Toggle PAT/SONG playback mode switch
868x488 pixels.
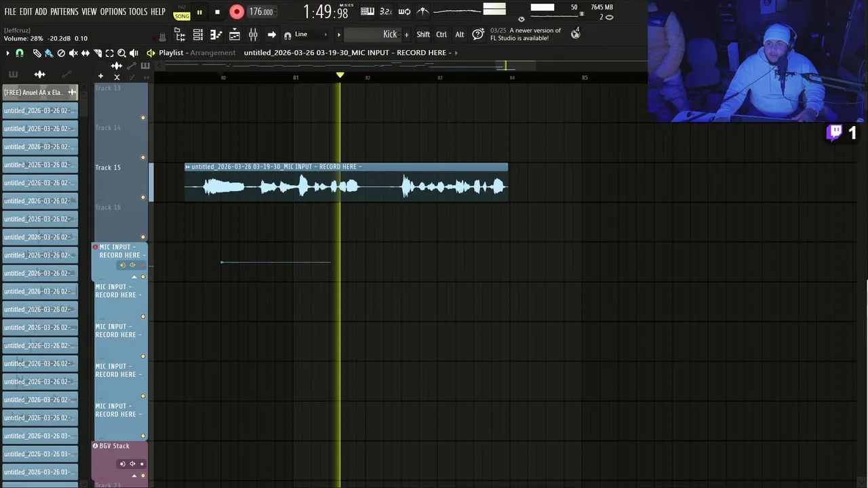tap(182, 12)
